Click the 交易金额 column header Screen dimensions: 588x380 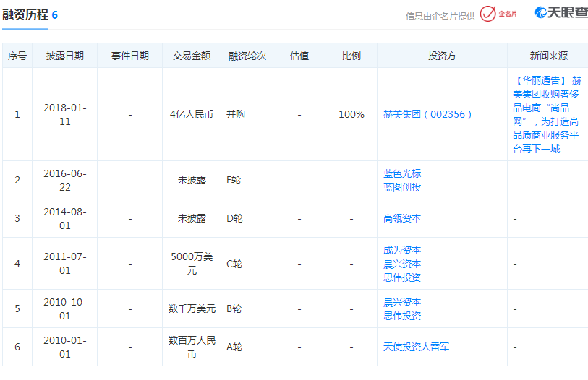pos(192,56)
